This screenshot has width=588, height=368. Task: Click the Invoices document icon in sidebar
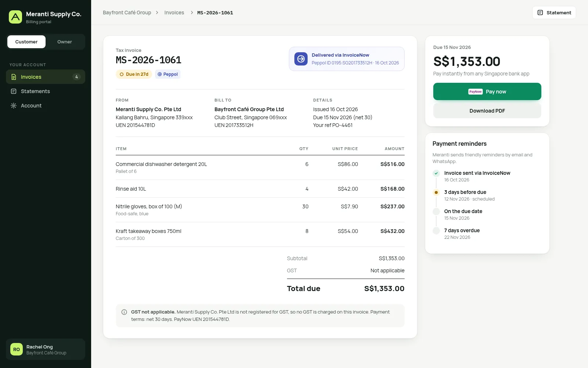tap(14, 77)
